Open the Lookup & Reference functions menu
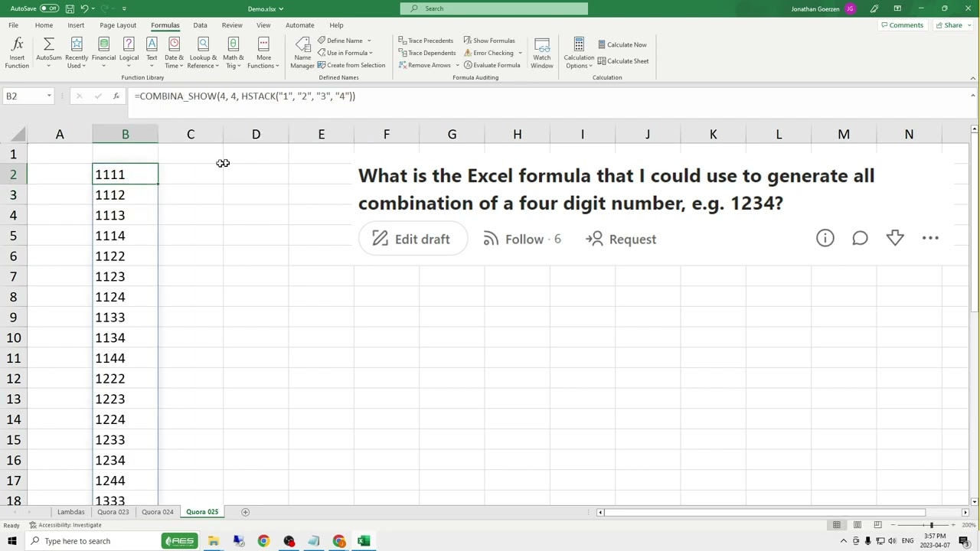 point(204,53)
